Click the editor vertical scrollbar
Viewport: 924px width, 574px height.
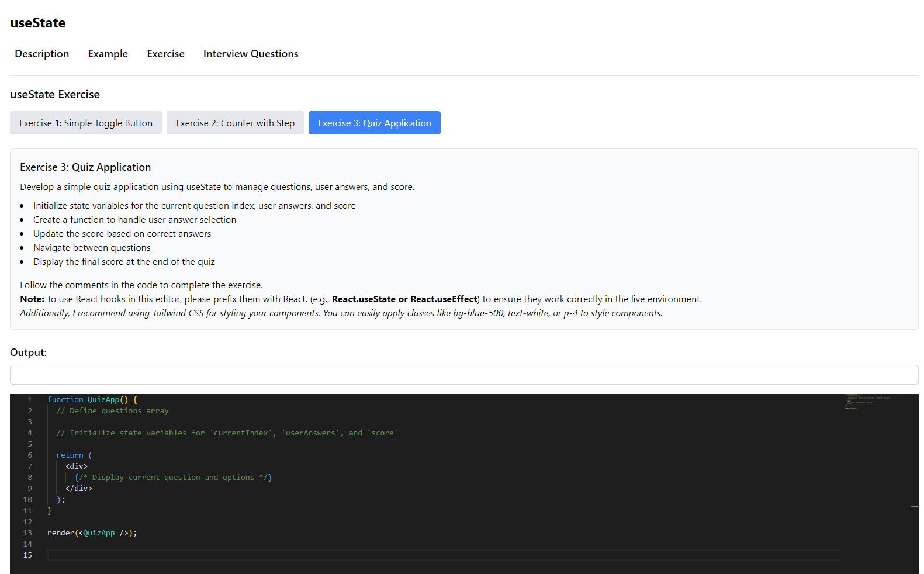915,484
